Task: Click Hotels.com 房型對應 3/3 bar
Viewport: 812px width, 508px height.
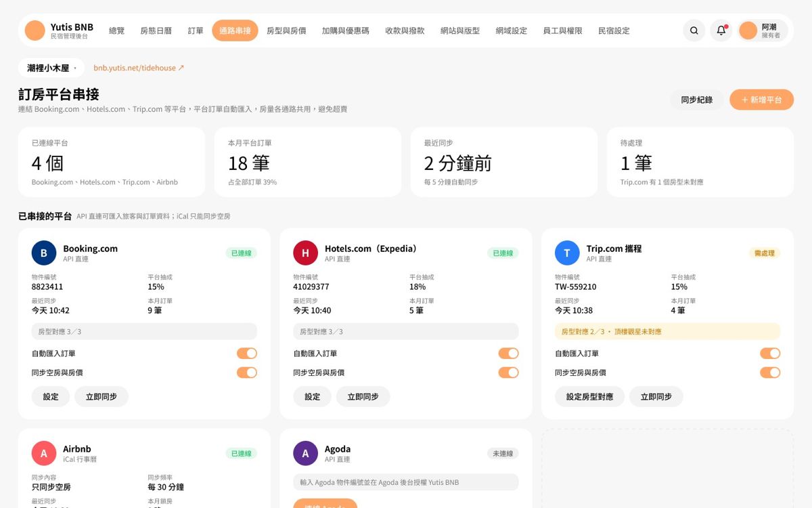Action: [x=406, y=331]
